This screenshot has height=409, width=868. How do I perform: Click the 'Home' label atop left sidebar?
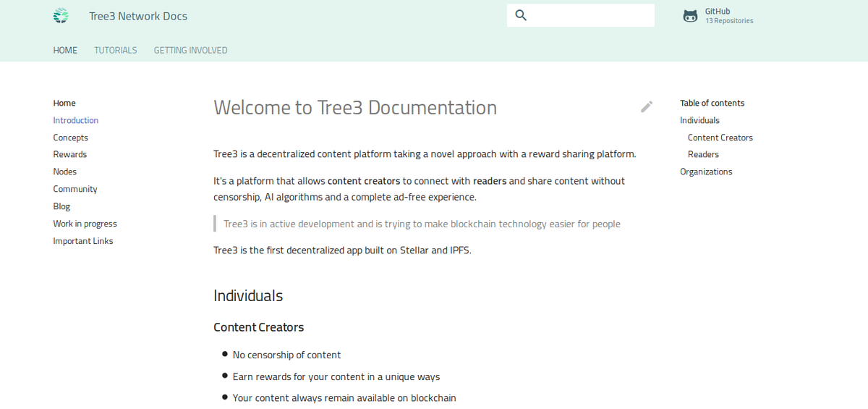click(64, 103)
